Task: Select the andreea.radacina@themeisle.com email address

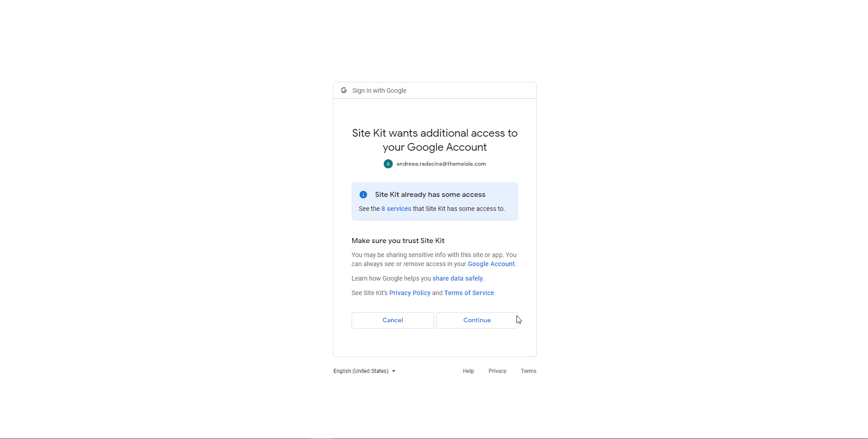Action: tap(441, 164)
